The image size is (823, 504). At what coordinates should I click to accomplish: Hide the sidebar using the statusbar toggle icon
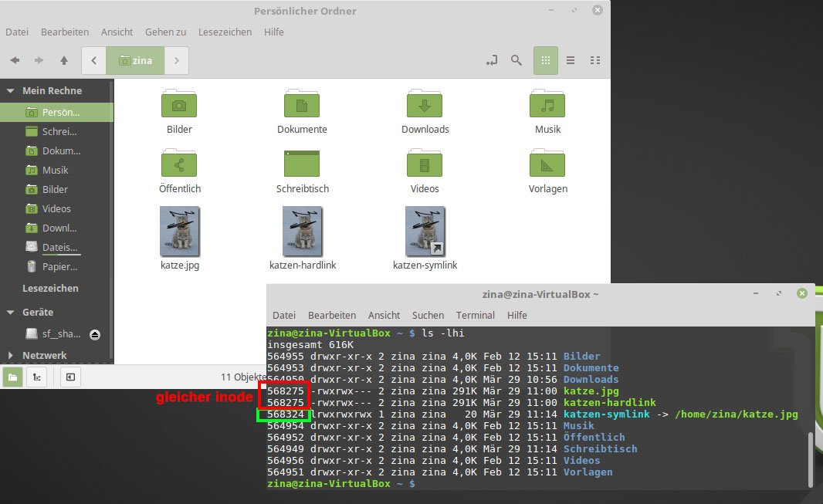[x=69, y=377]
